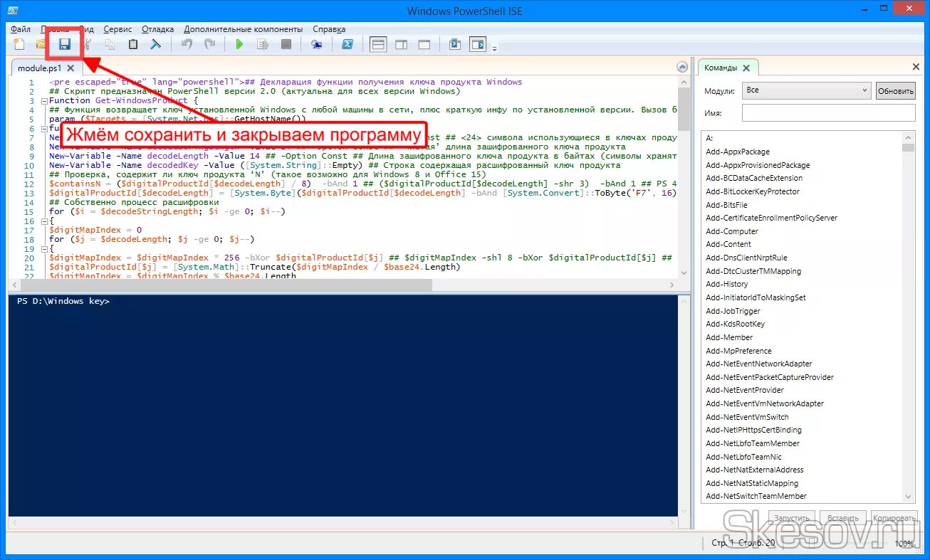Click the PS D:\Windows key> console prompt
The height and width of the screenshot is (560, 930).
(x=63, y=301)
